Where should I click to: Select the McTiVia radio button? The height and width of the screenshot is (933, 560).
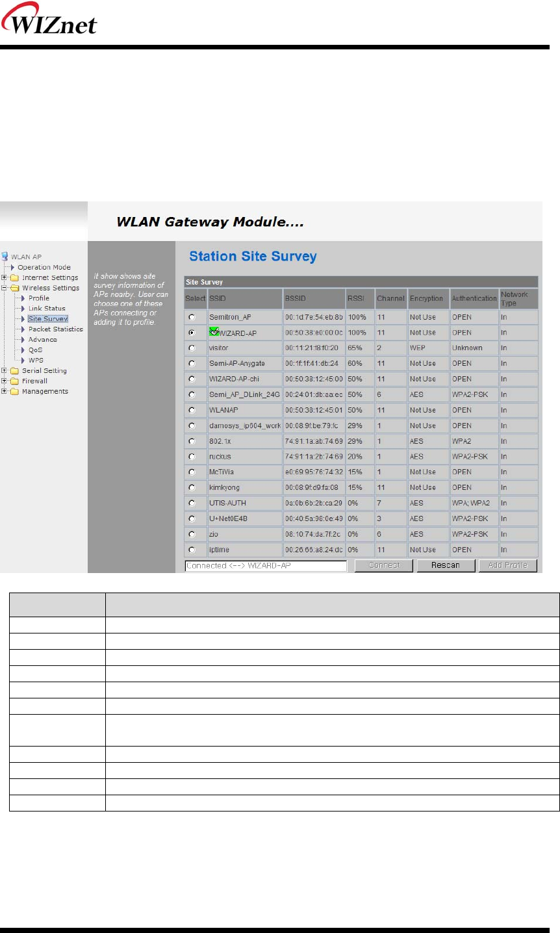coord(192,472)
